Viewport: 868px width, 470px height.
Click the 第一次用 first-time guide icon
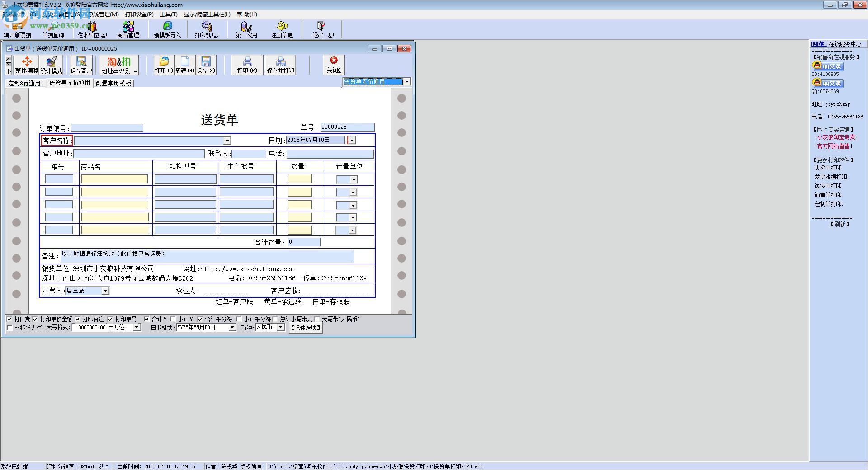246,30
